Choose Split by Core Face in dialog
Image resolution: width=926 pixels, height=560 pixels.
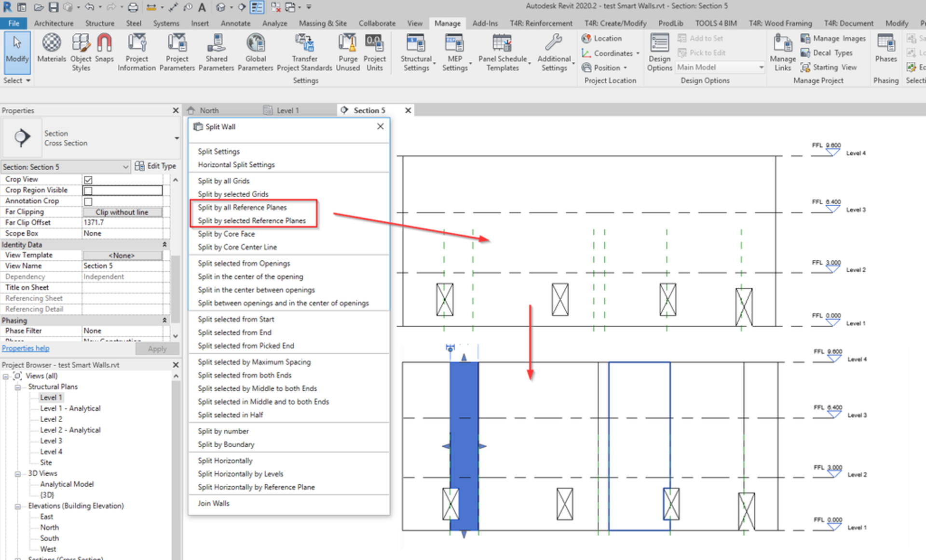226,234
